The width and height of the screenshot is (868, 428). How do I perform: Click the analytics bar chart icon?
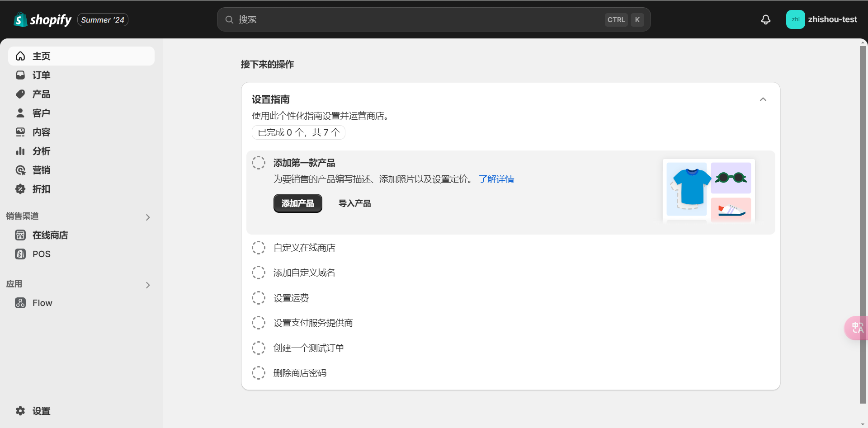[20, 151]
